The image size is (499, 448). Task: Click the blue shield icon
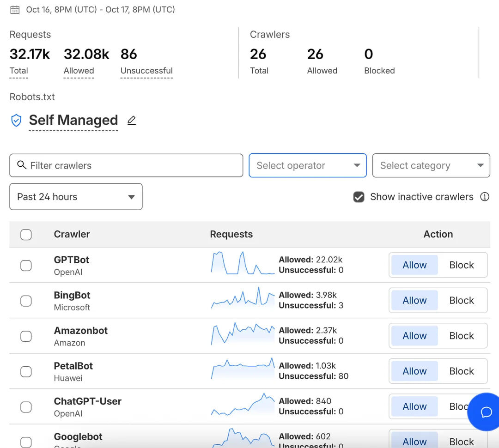pyautogui.click(x=16, y=121)
